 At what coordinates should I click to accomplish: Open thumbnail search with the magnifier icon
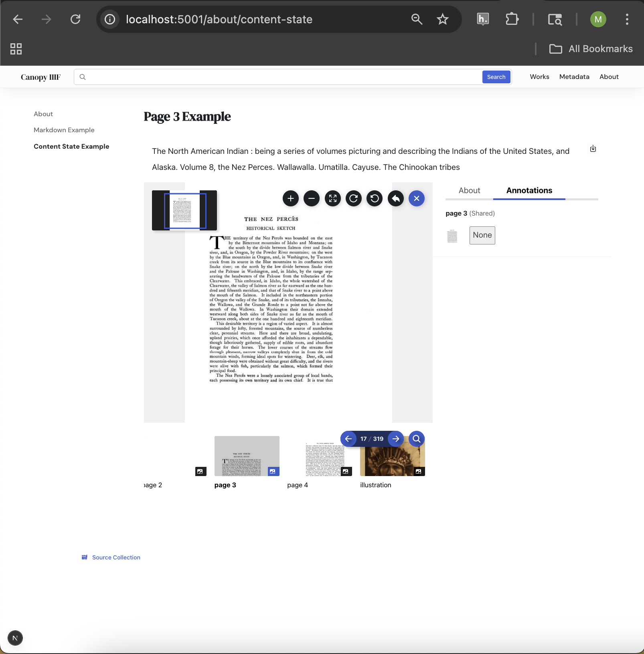point(416,439)
